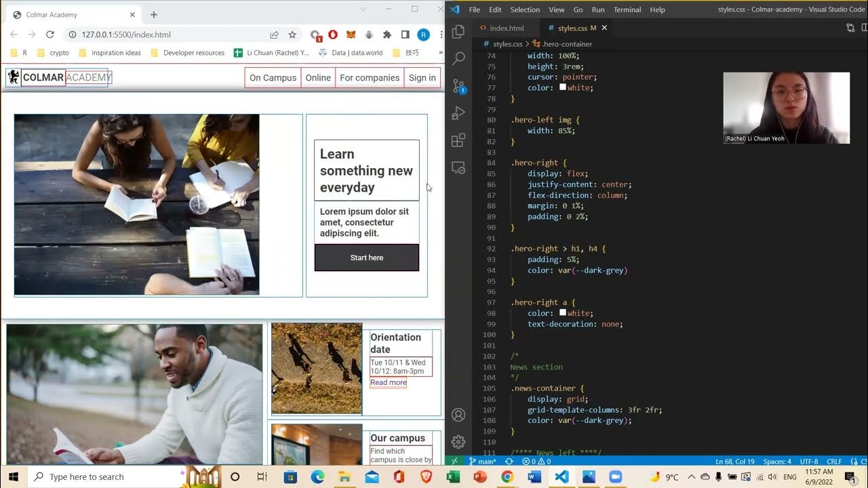Click the Online nav link
Image resolution: width=868 pixels, height=488 pixels.
[x=318, y=77]
